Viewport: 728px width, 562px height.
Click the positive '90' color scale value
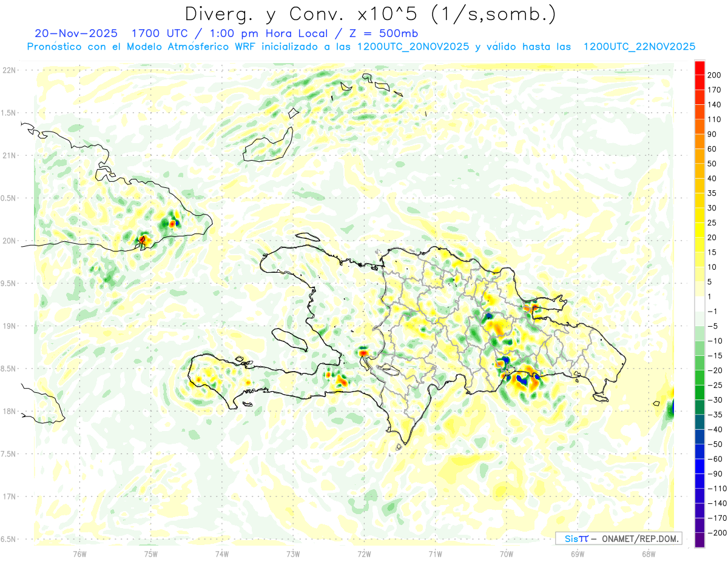(x=713, y=134)
